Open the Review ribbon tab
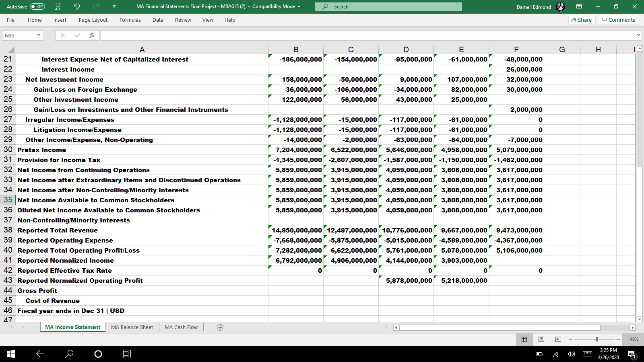 [x=183, y=20]
